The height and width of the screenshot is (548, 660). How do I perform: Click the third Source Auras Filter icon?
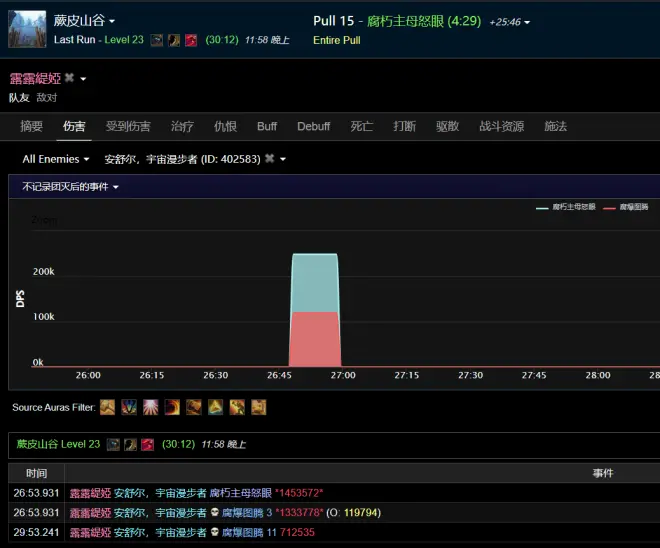click(x=151, y=407)
